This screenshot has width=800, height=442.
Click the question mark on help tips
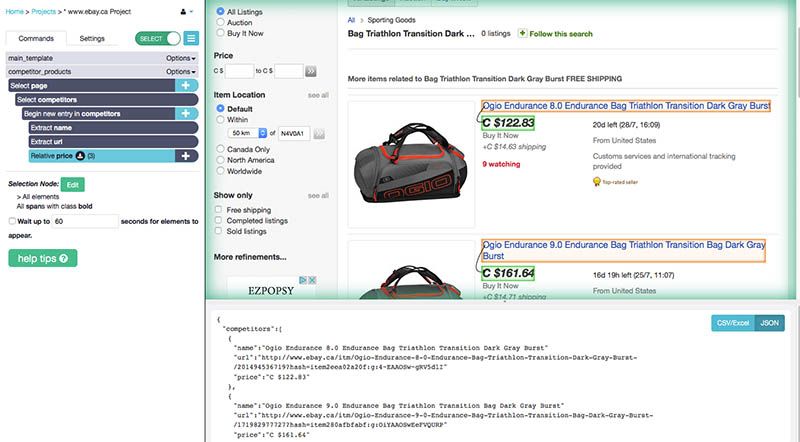(x=63, y=259)
